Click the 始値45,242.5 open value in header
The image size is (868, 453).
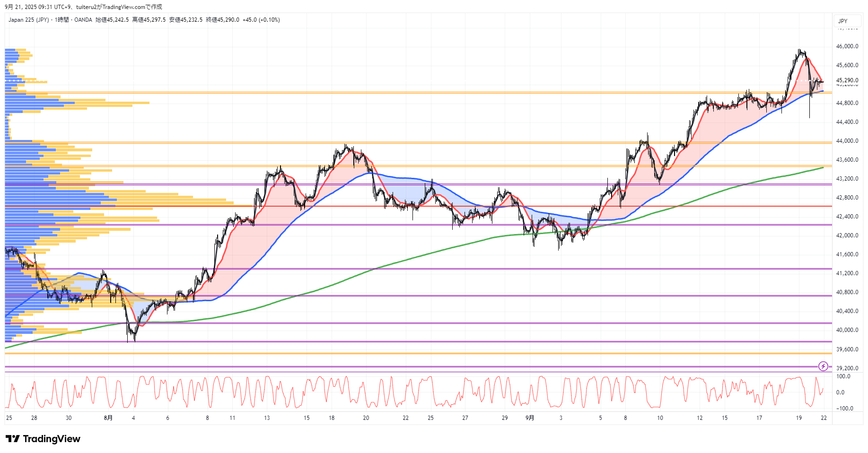112,20
